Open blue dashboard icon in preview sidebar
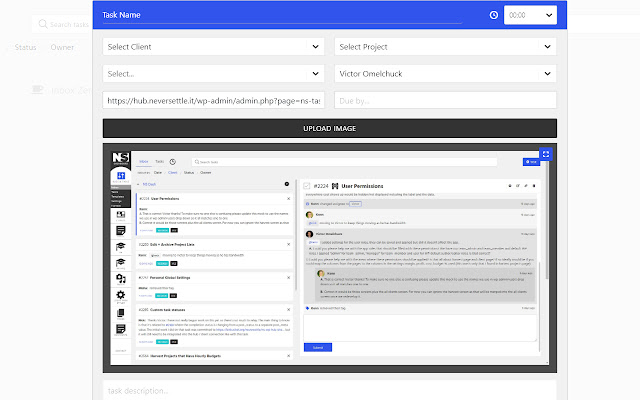Image resolution: width=640 pixels, height=400 pixels. tap(121, 176)
